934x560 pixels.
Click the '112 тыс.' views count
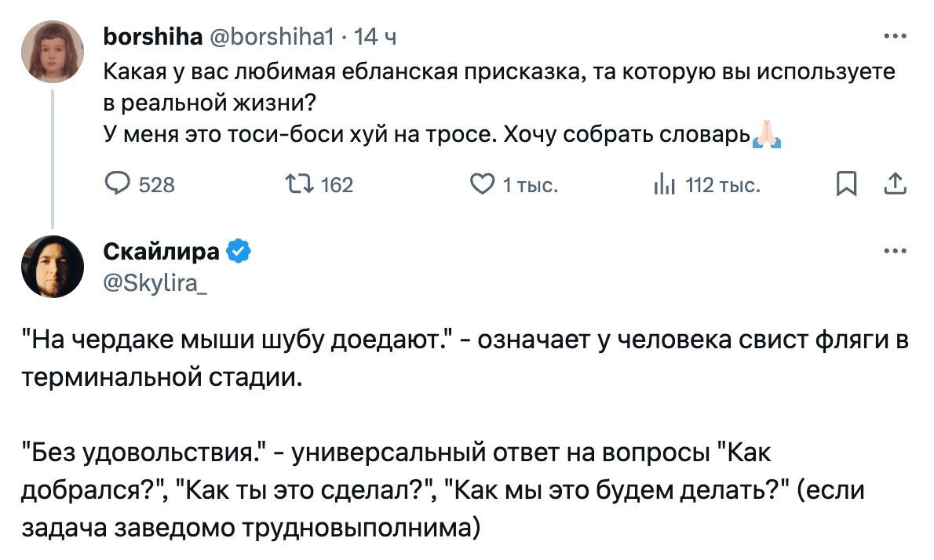point(722,186)
